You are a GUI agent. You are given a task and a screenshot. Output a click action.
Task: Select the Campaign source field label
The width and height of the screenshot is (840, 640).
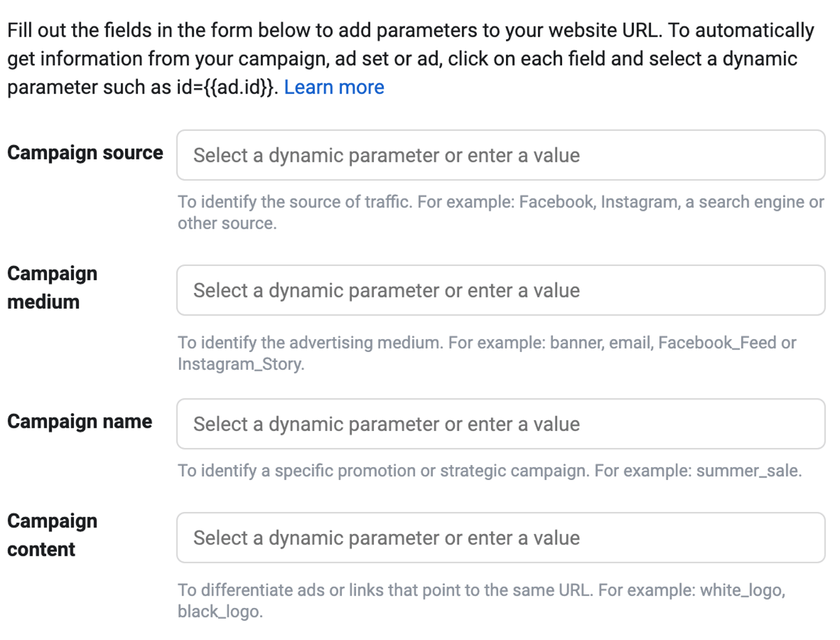(x=85, y=152)
